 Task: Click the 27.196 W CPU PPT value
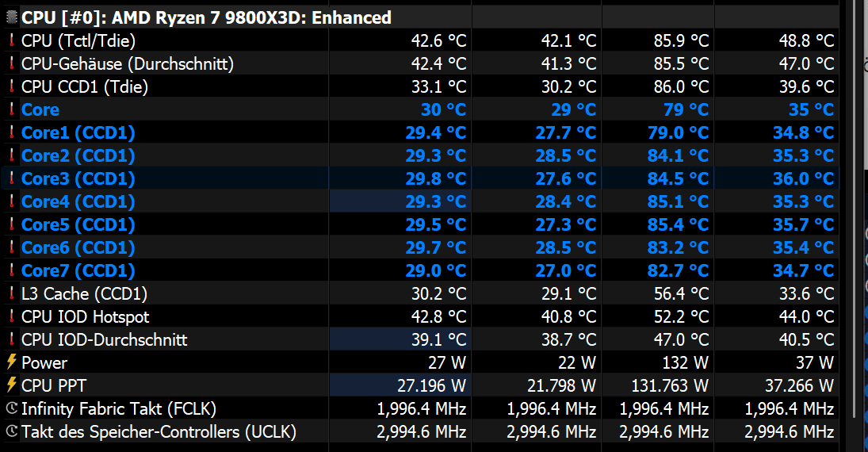coord(432,385)
